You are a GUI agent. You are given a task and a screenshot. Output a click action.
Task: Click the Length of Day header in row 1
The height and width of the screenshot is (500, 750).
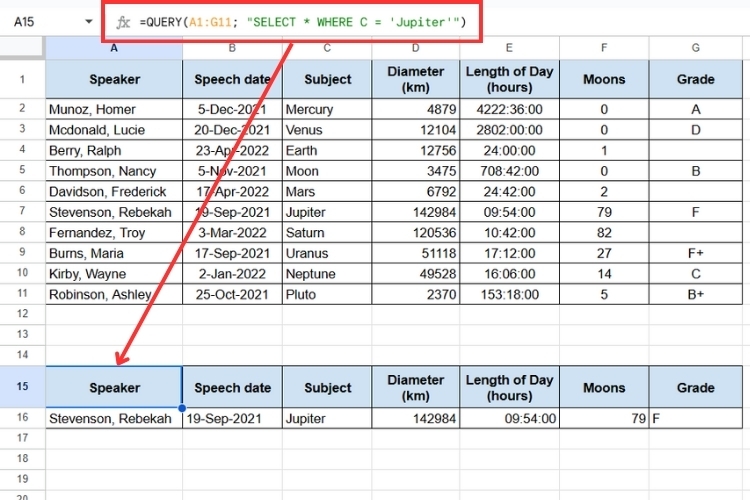(509, 79)
